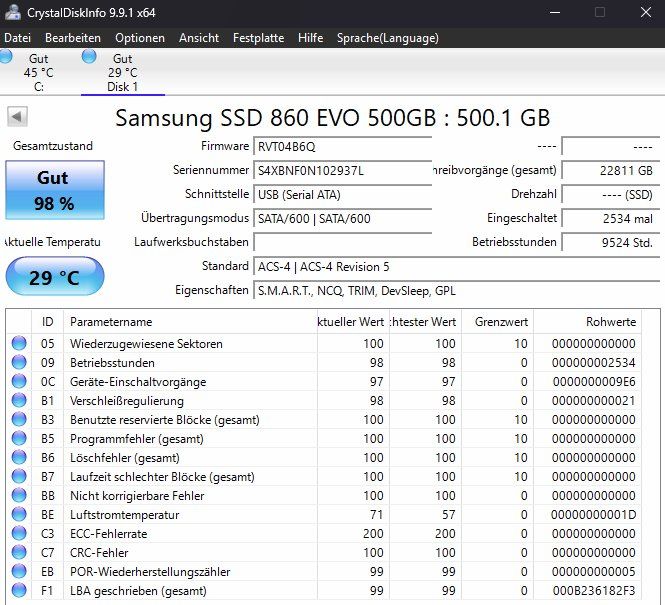Image resolution: width=665 pixels, height=605 pixels.
Task: Click the Betriebsstunden value 9524 Std.
Action: tap(611, 243)
